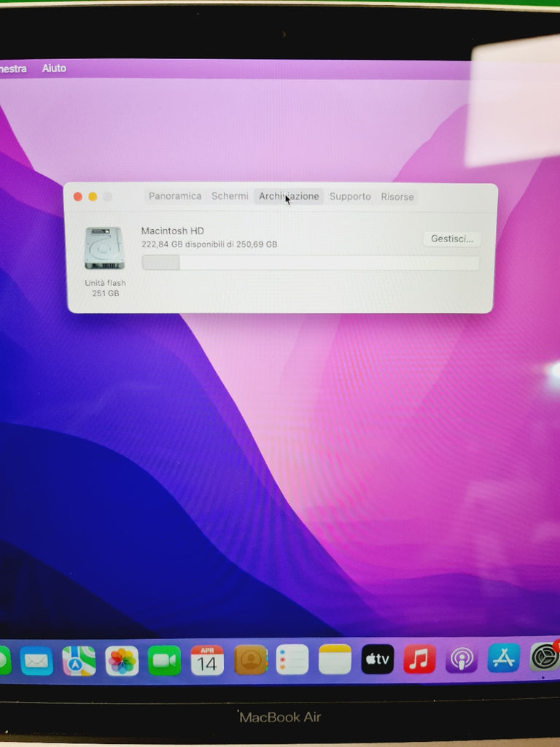Close the system information window
The image size is (560, 747).
pos(77,196)
